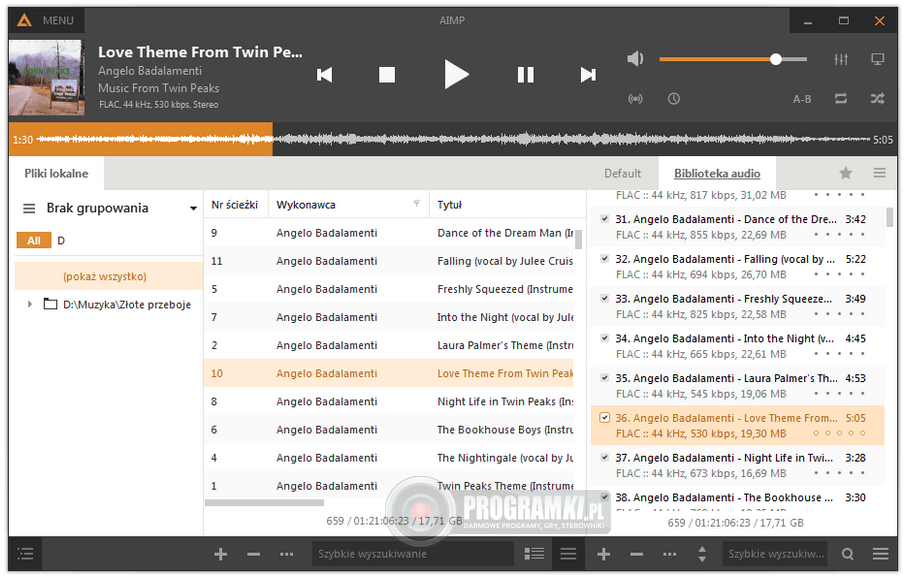Start playback with the play button
904x582 pixels.
[x=456, y=75]
